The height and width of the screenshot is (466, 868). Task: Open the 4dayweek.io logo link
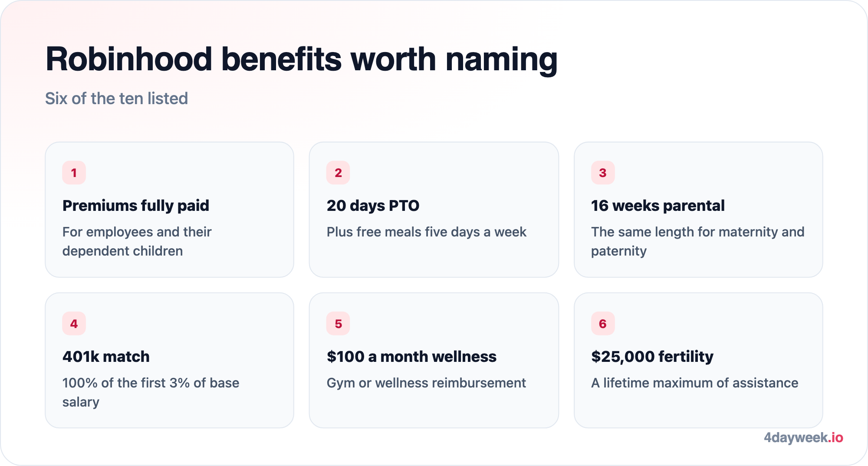803,438
